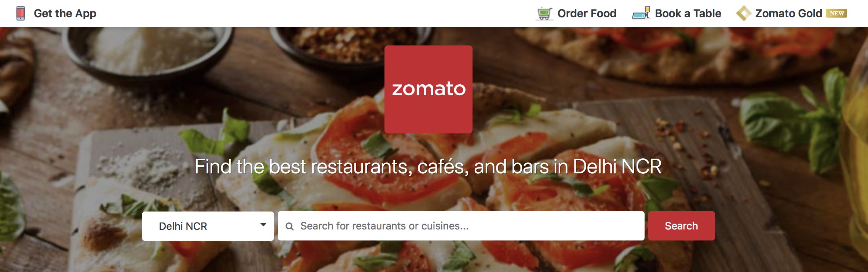
Task: Open the Get the App link
Action: [x=65, y=14]
